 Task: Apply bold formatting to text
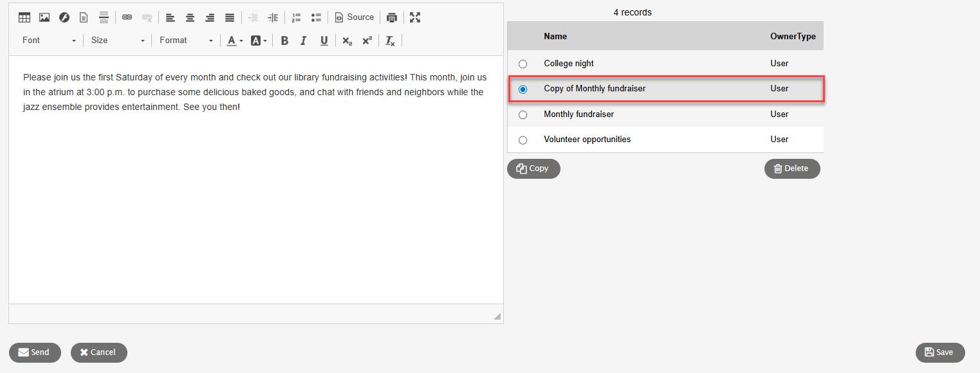(x=284, y=40)
